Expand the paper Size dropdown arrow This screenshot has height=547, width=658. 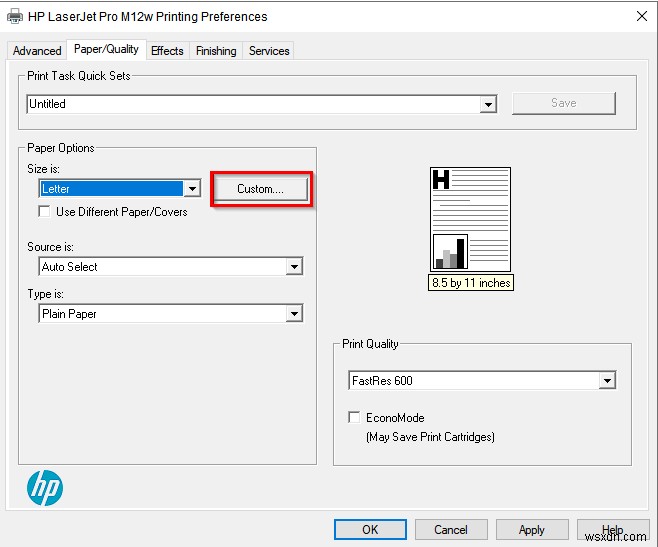pyautogui.click(x=192, y=188)
